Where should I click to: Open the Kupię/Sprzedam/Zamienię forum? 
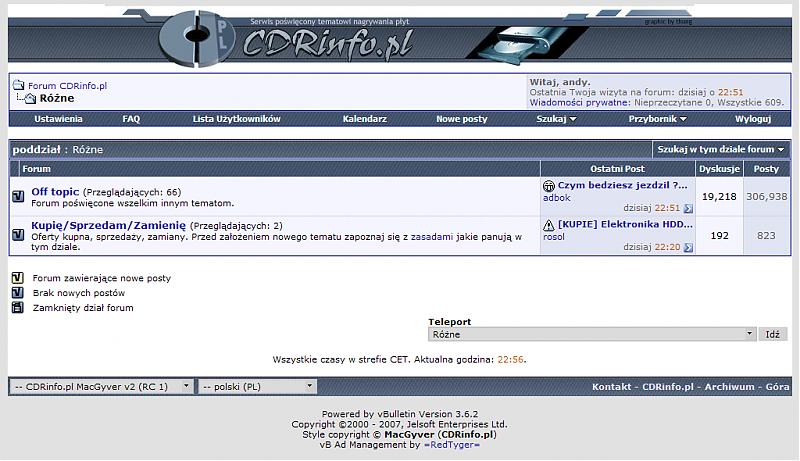point(108,225)
